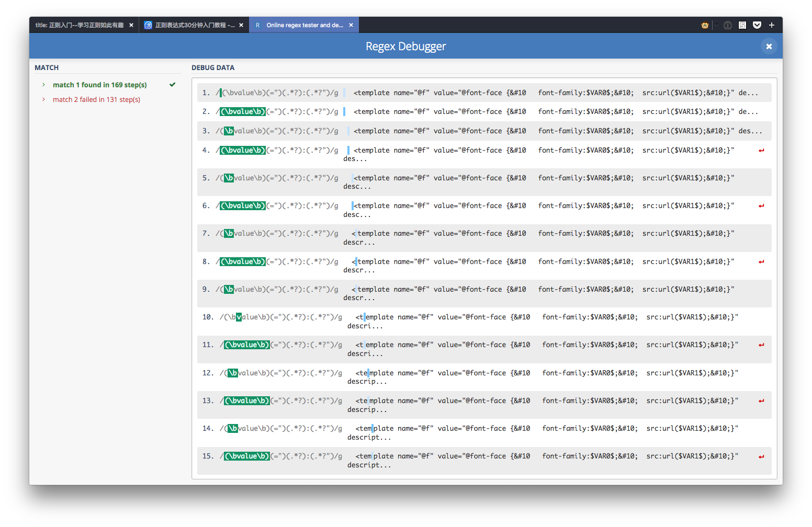
Task: Click the Pocket save icon
Action: tap(757, 25)
